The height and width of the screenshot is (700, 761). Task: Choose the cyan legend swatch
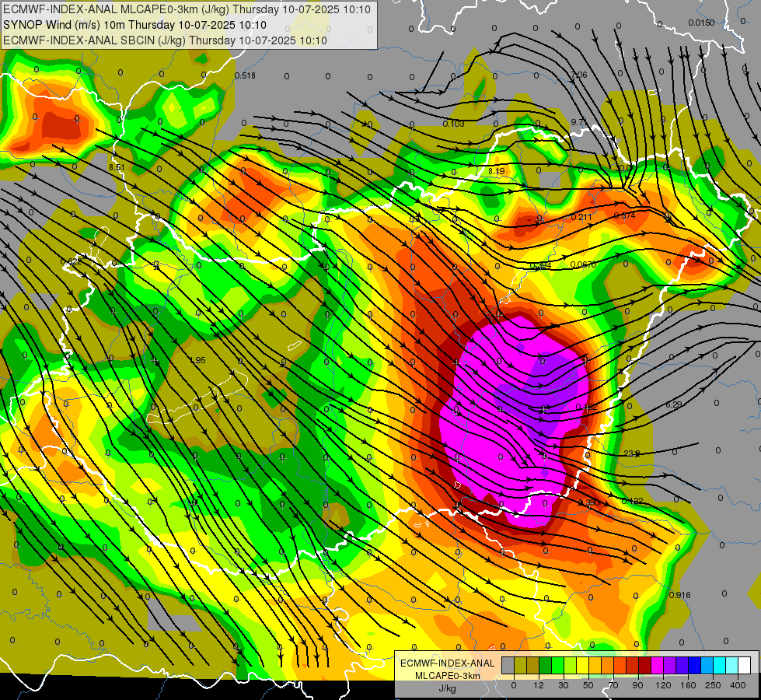[720, 665]
